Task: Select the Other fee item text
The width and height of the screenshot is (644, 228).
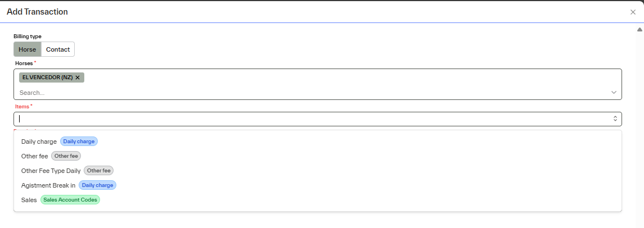Action: click(x=35, y=156)
